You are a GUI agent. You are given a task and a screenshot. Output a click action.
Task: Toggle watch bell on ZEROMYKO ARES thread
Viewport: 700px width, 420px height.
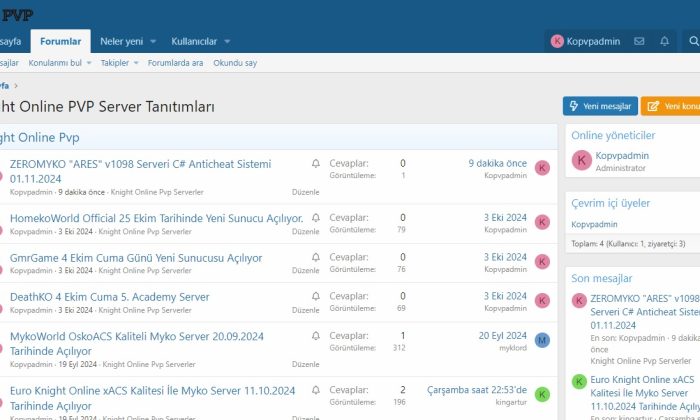316,163
